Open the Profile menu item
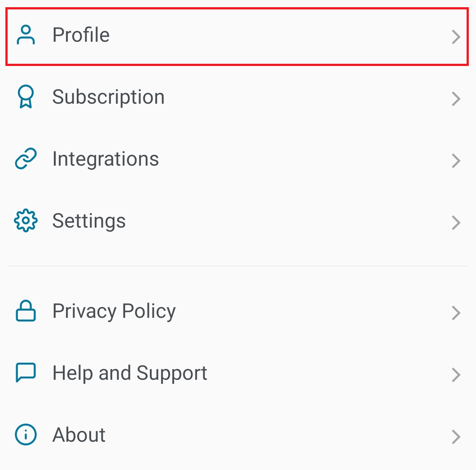The height and width of the screenshot is (470, 476). click(x=81, y=35)
